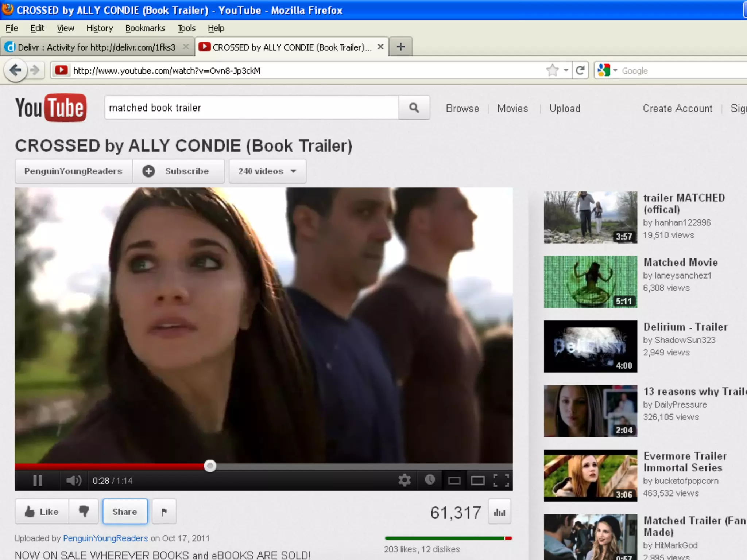
Task: Open video quality settings gear
Action: point(405,480)
